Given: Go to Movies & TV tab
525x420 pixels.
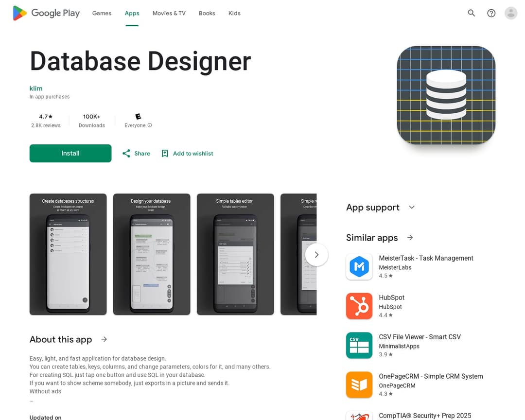Looking at the screenshot, I should 169,13.
